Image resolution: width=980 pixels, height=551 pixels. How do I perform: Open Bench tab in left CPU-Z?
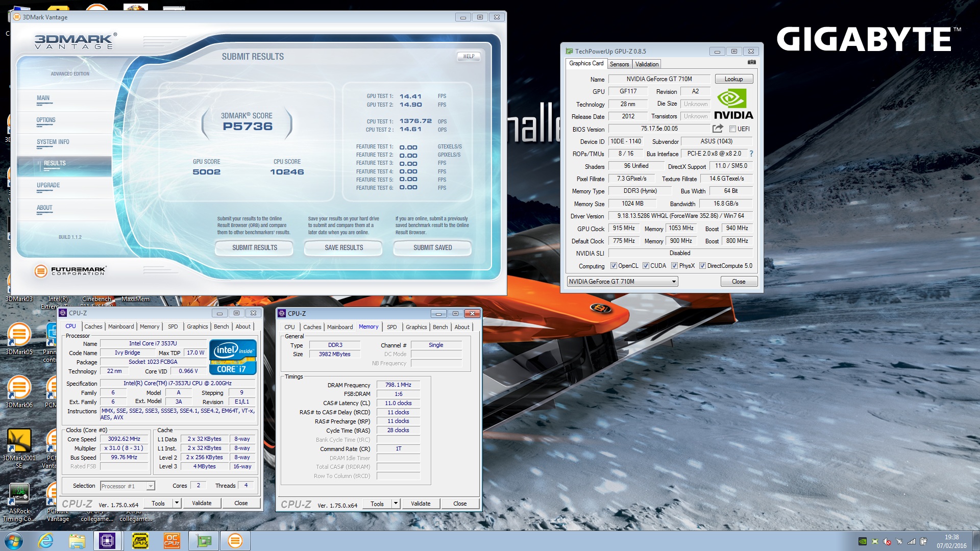click(221, 327)
